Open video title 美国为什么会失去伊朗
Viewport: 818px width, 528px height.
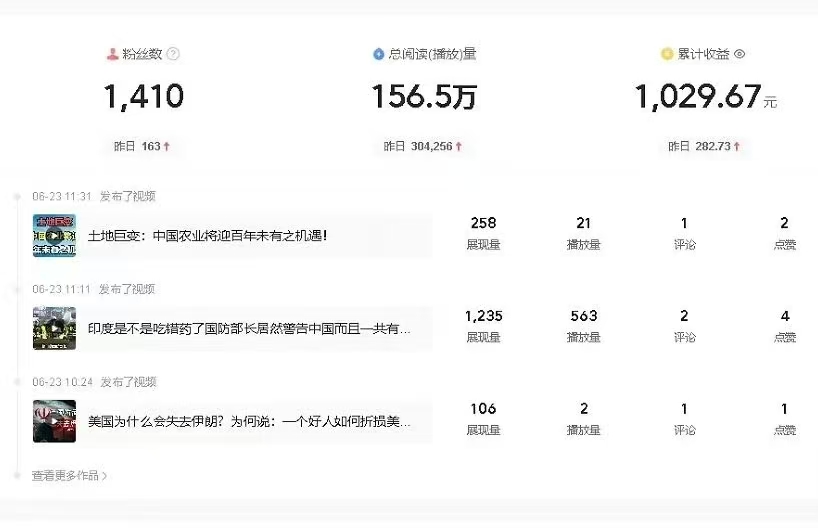click(249, 422)
